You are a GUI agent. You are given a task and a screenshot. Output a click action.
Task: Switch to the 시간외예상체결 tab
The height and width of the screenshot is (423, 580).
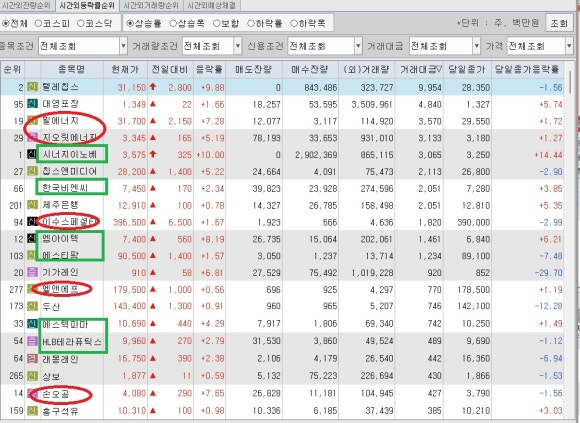212,5
